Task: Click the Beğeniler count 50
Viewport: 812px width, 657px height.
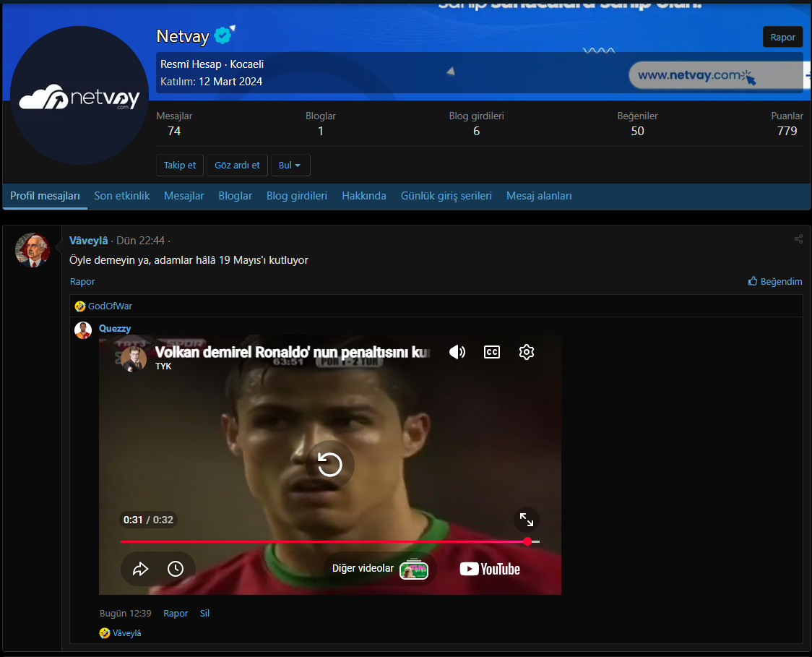Action: 637,131
